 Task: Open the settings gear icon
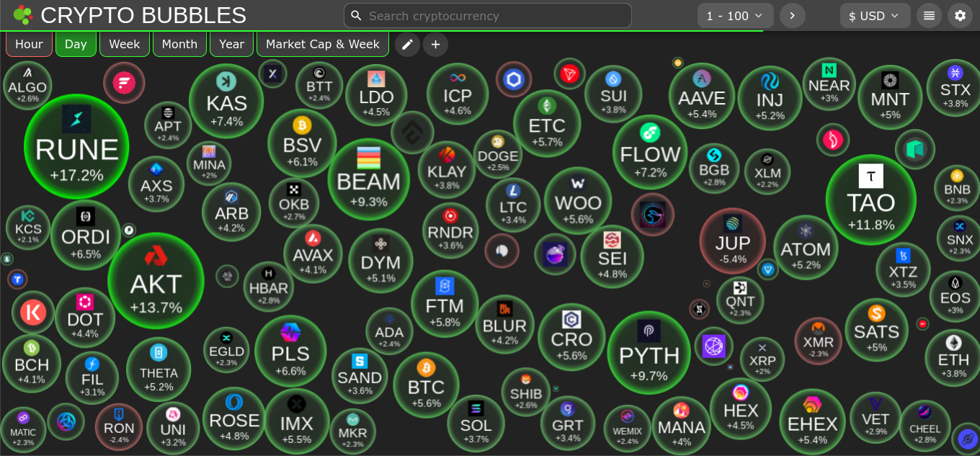coord(960,15)
